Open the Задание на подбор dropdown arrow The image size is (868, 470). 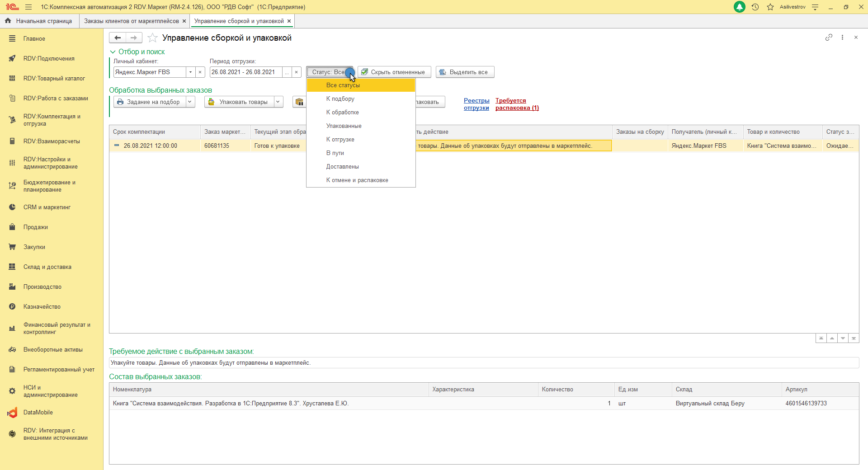190,102
